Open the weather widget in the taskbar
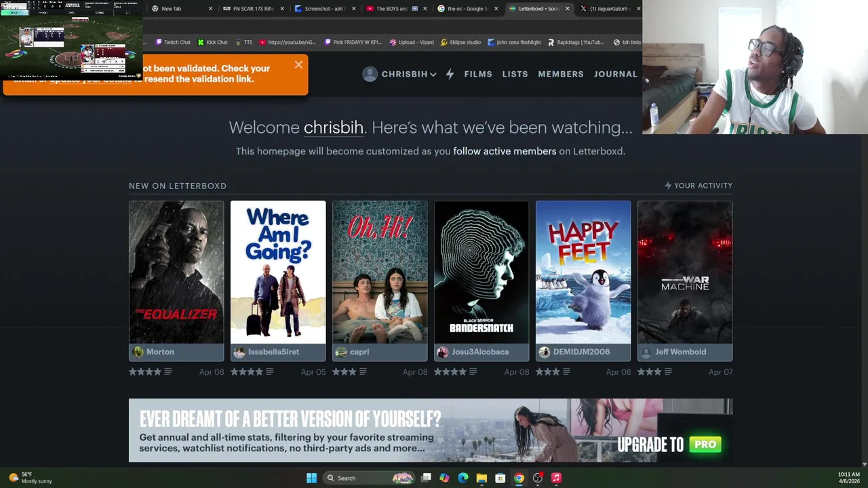Screen dimensions: 868x488 point(31,478)
